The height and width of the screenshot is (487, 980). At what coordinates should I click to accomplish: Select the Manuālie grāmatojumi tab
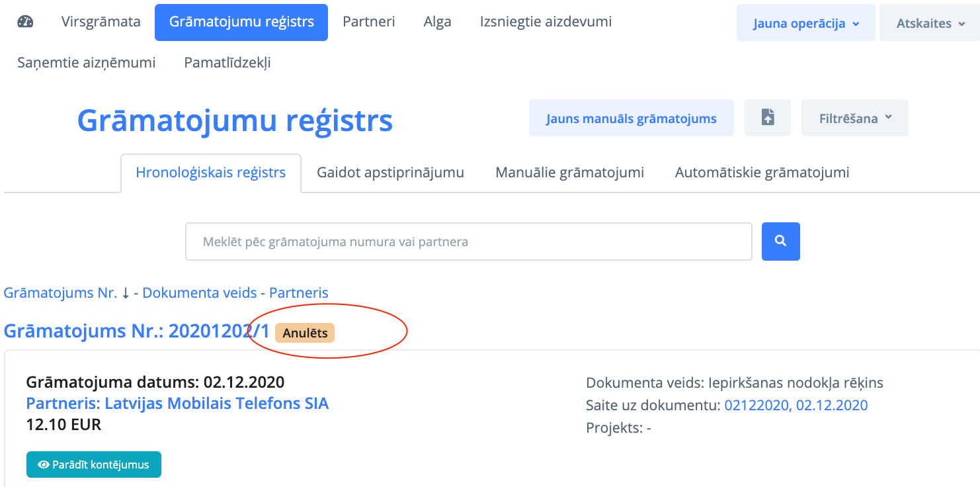pos(569,173)
